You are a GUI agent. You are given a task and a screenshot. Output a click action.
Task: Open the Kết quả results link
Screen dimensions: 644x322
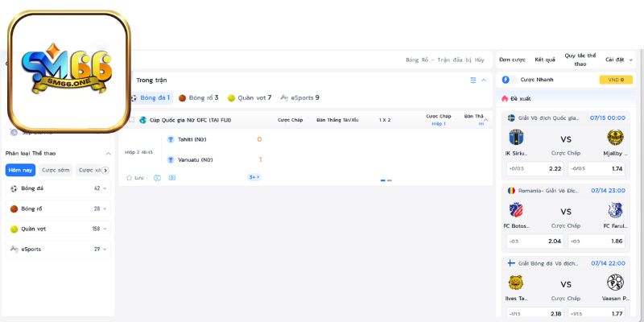pyautogui.click(x=545, y=60)
